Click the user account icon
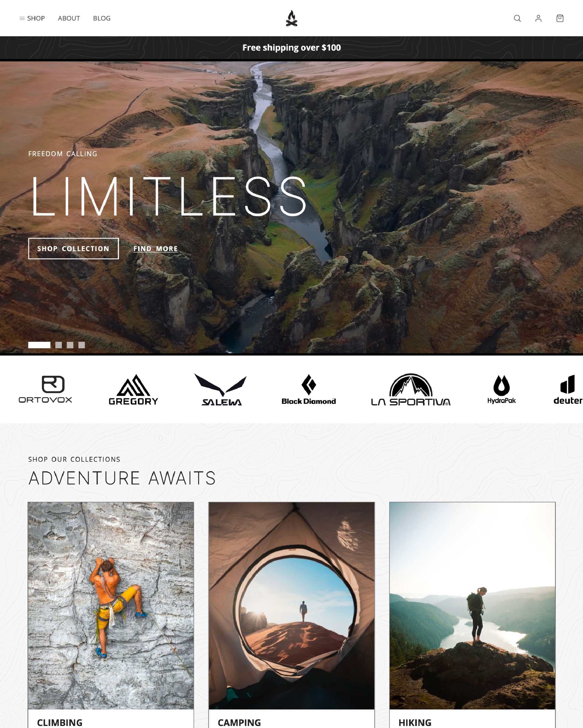583x728 pixels. (539, 18)
